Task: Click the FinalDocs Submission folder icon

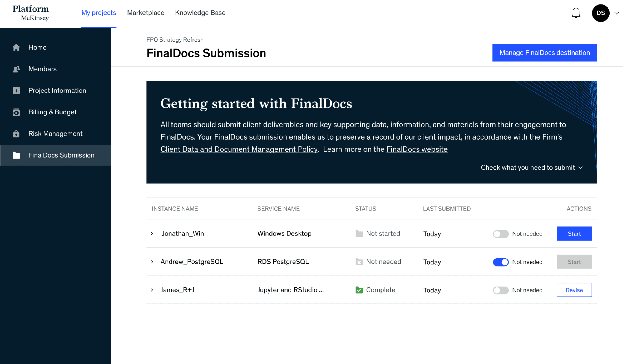Action: 16,155
